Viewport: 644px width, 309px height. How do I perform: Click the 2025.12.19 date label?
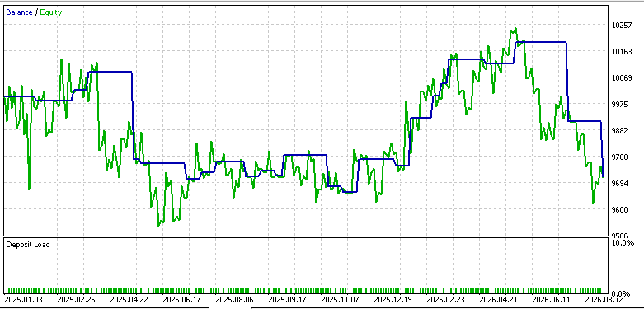(393, 300)
